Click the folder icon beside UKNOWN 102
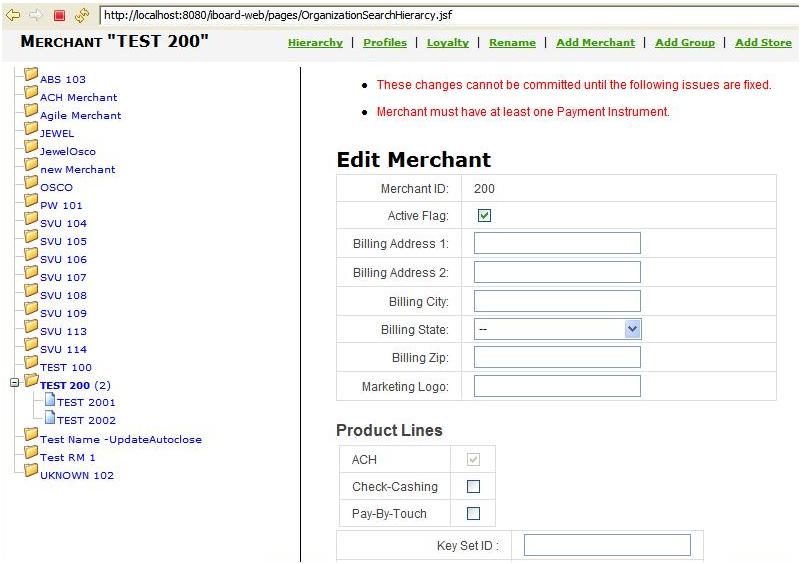 31,470
